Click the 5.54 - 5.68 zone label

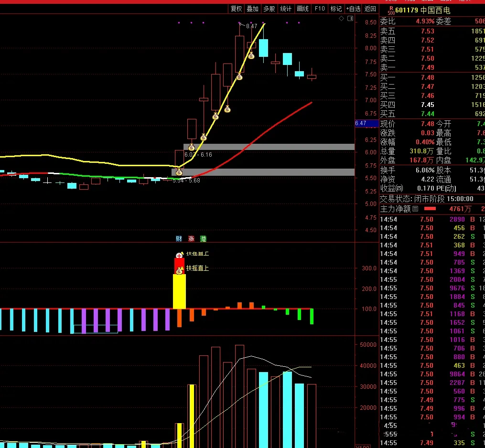pyautogui.click(x=186, y=181)
